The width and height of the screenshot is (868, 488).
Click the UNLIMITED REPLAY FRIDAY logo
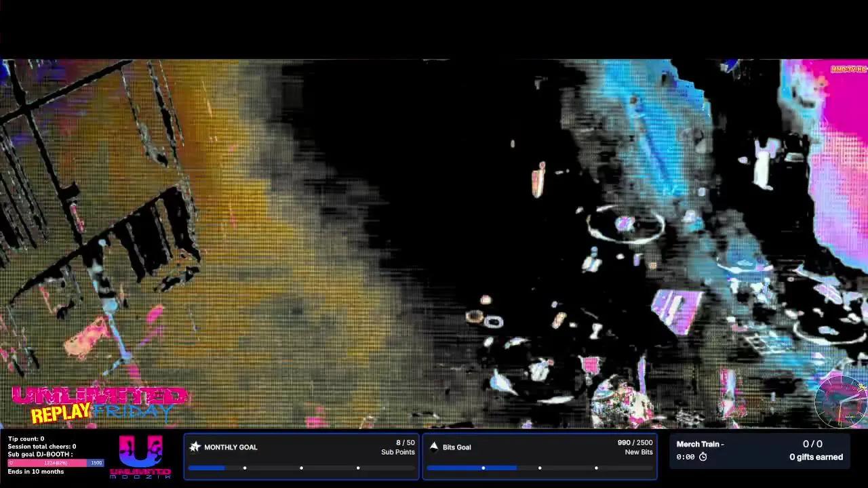tap(95, 401)
